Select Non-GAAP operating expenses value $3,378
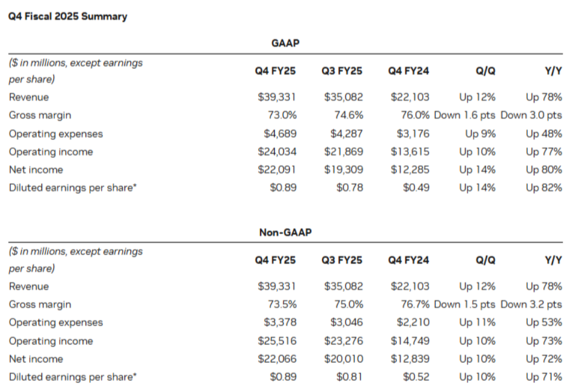 [x=280, y=323]
